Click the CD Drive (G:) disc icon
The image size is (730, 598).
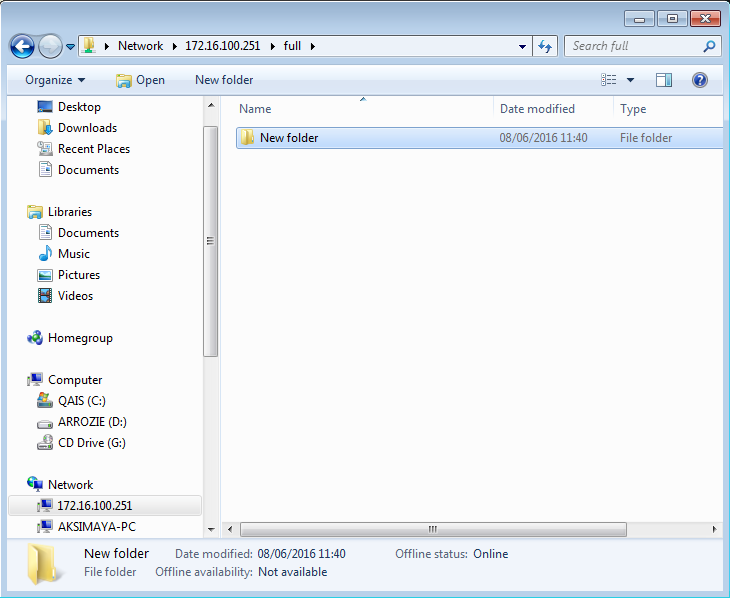click(x=45, y=442)
